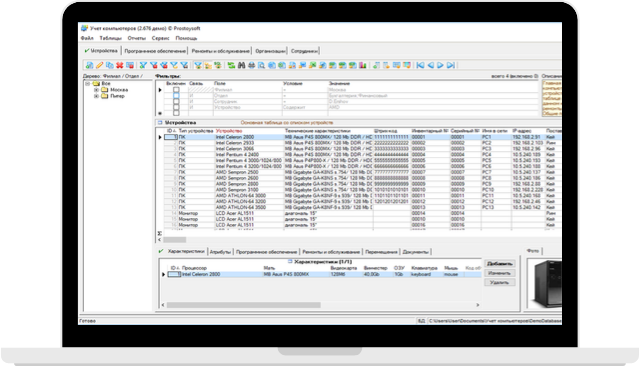Click the red X delete record icon

(120, 65)
